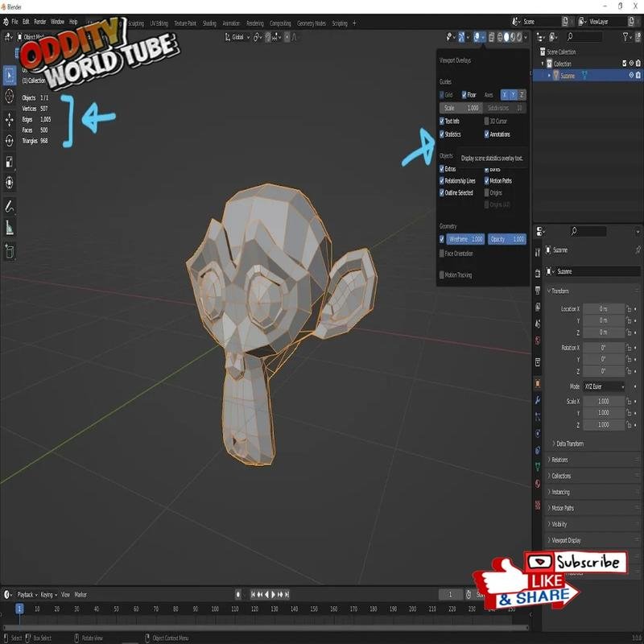
Task: Switch viewport to solid shading
Action: 506,37
